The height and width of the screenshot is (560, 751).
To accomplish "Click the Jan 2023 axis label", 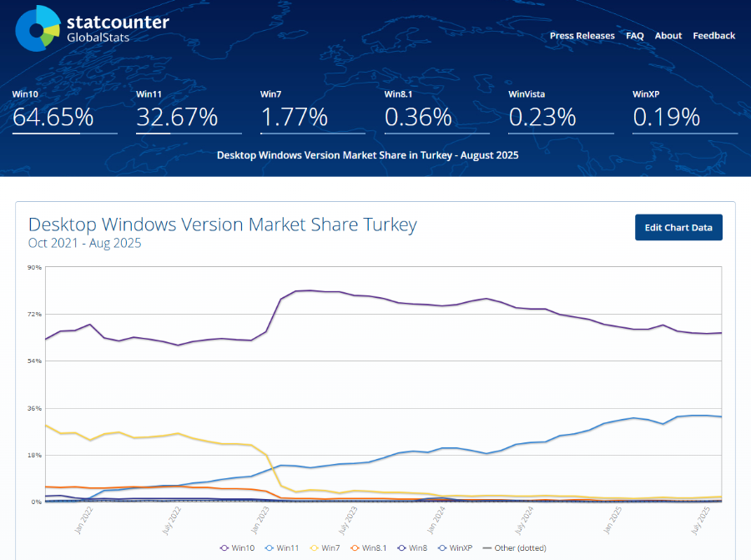I will point(260,520).
